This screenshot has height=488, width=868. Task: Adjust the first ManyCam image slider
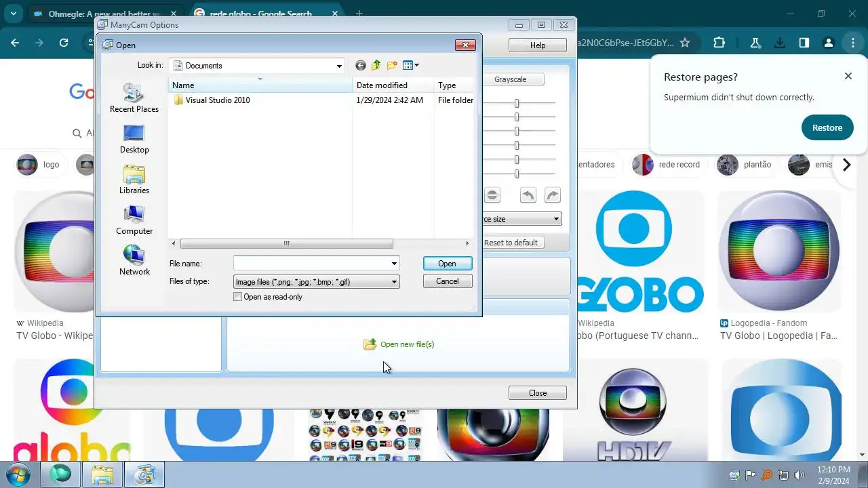(x=517, y=103)
